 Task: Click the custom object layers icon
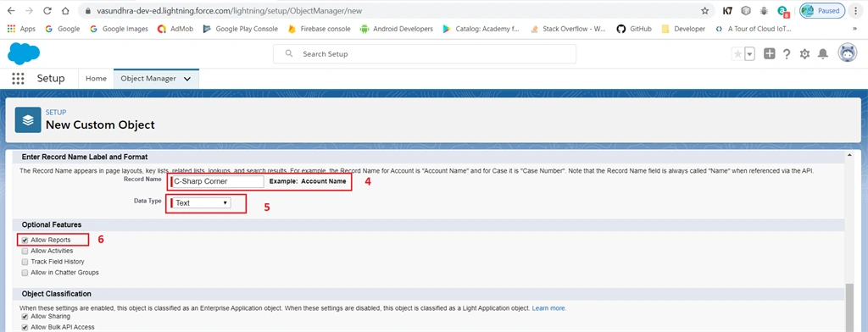point(28,120)
